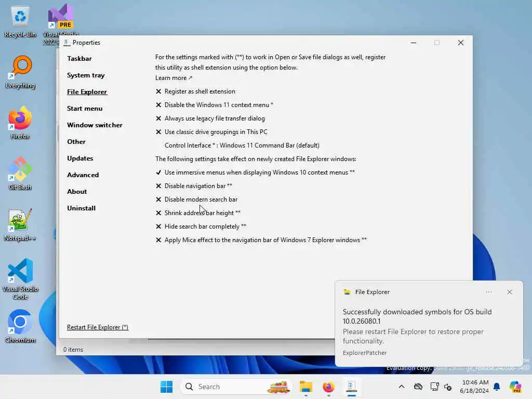Viewport: 532px width, 399px height.
Task: Toggle Apply Mica effect to navigation bar
Action: coord(261,240)
